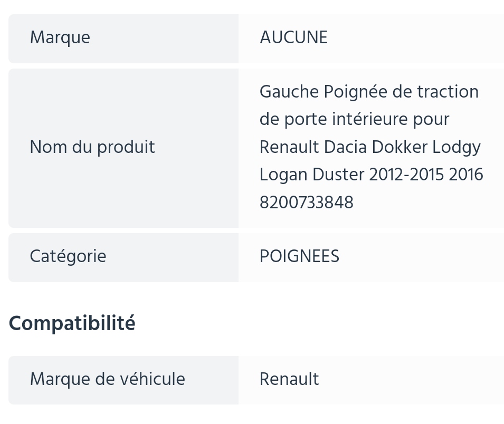Click the word traction in product name

tap(448, 92)
